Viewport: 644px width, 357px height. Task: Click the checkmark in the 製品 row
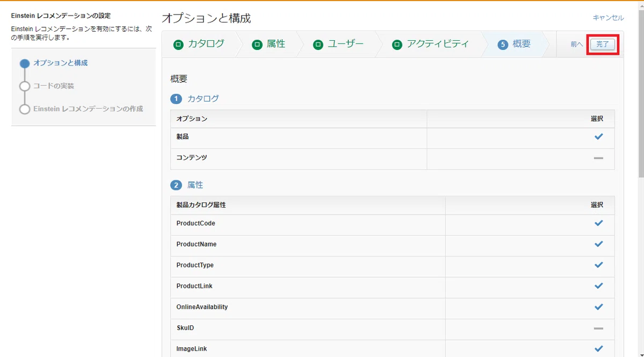pyautogui.click(x=598, y=137)
